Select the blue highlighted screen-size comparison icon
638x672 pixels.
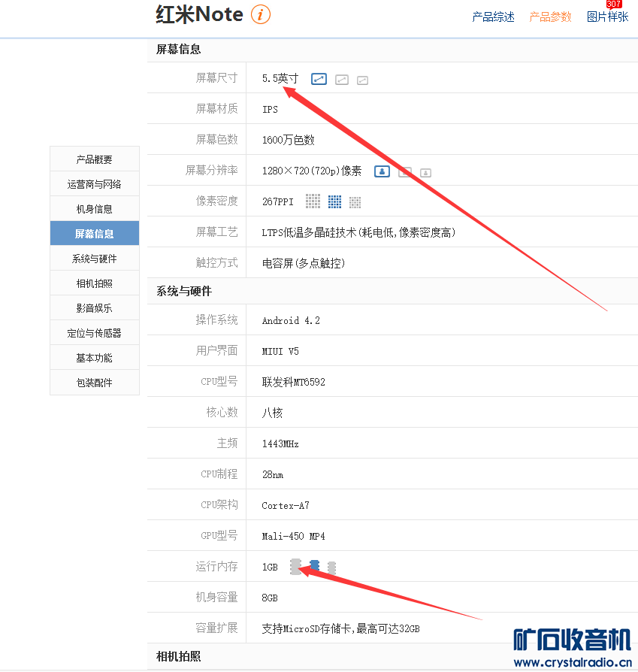tap(319, 79)
